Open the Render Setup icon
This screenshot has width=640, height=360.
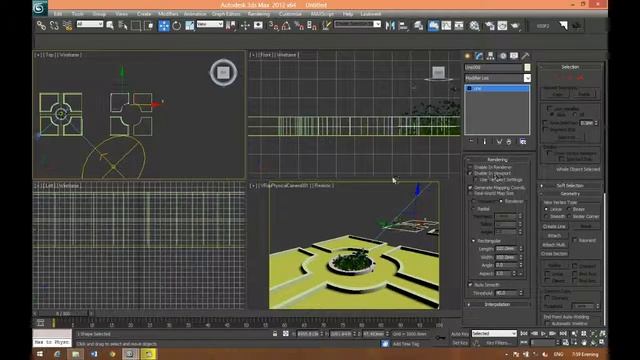489,26
